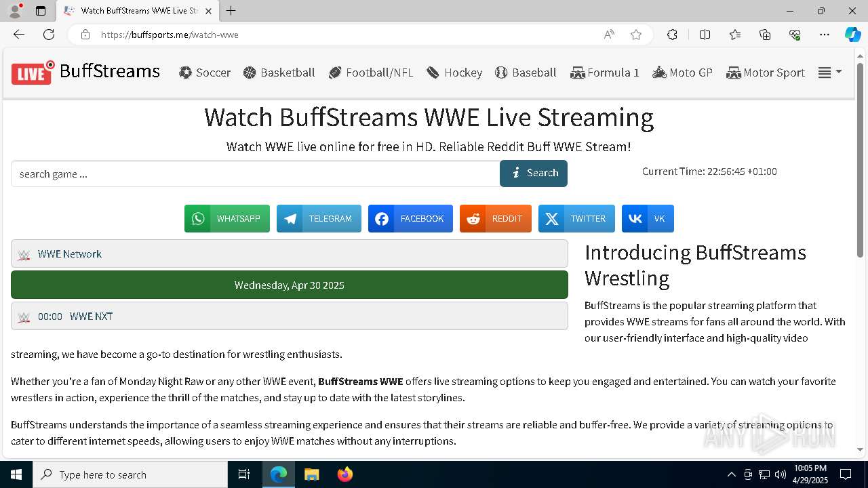Open the Baseball category
This screenshot has height=488, width=868.
tap(526, 73)
